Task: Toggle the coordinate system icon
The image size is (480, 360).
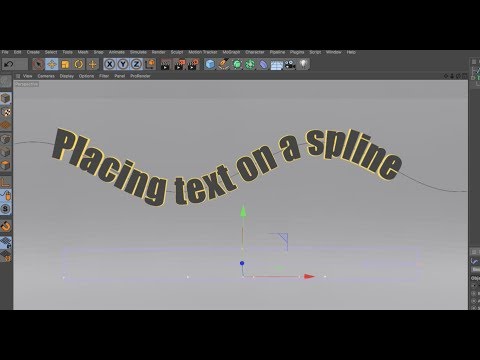Action: click(150, 64)
